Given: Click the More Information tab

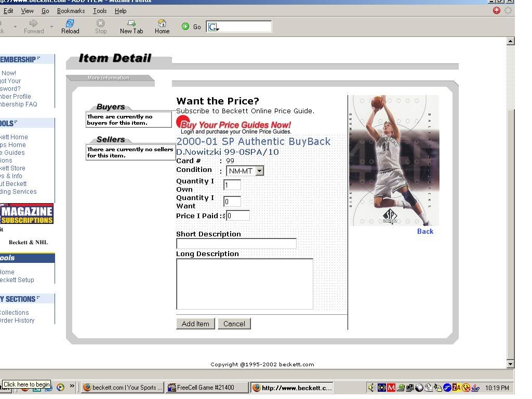Looking at the screenshot, I should click(x=109, y=78).
